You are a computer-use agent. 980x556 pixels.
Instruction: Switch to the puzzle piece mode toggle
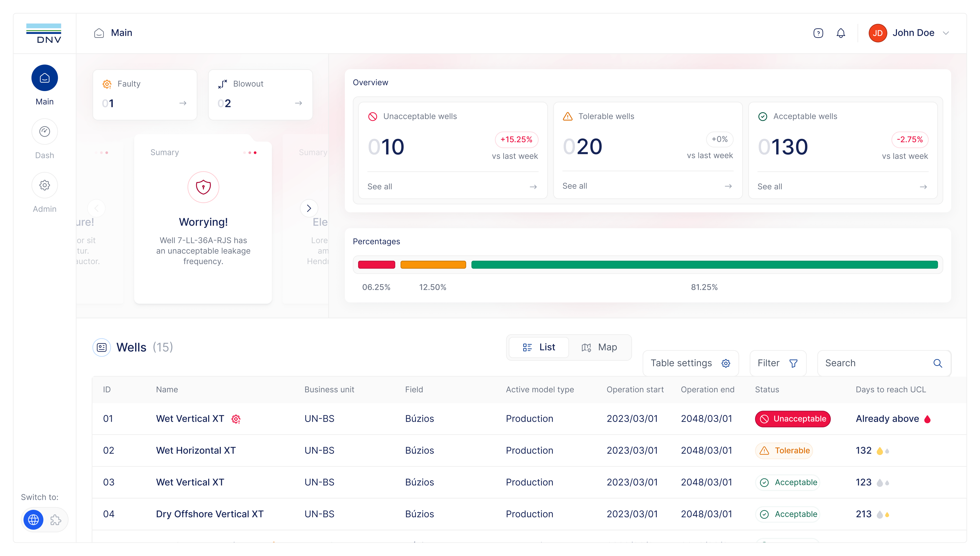point(56,520)
